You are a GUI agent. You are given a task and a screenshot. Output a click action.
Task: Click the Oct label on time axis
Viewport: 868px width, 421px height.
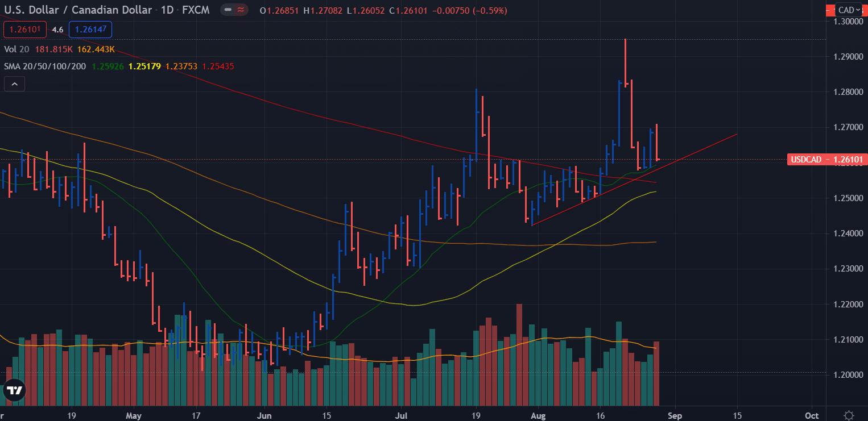[812, 415]
